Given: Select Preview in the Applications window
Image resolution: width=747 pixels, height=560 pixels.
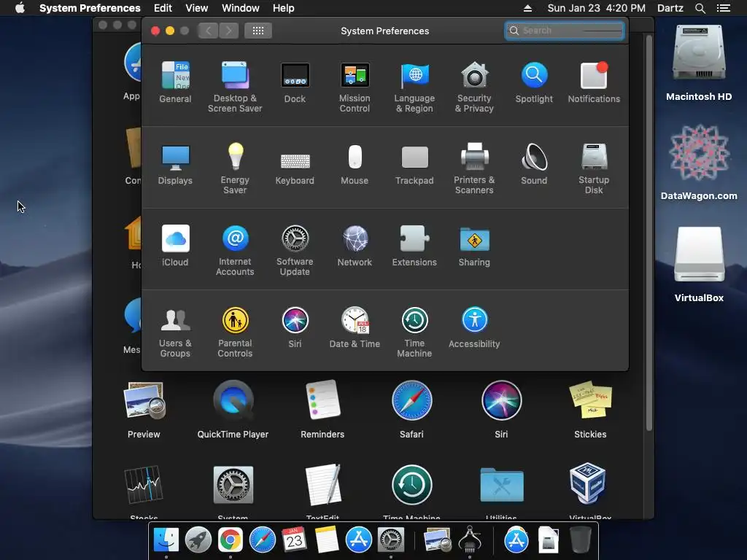Looking at the screenshot, I should (x=144, y=408).
